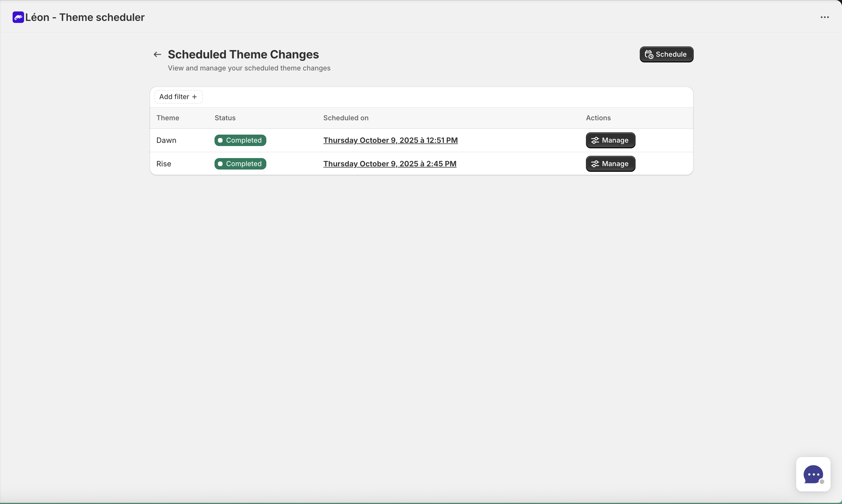Click Manage for the Dawn theme
This screenshot has height=504, width=842.
(x=610, y=140)
